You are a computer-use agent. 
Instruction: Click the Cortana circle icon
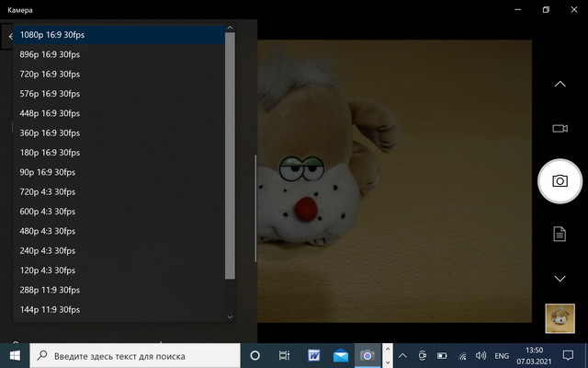255,355
